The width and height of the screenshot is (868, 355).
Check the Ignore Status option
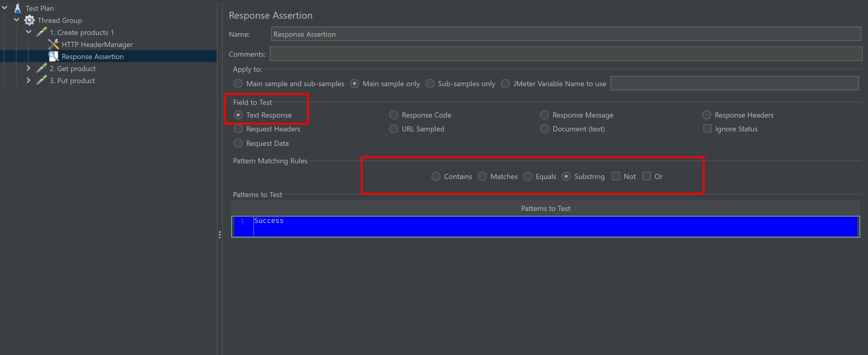pyautogui.click(x=707, y=129)
